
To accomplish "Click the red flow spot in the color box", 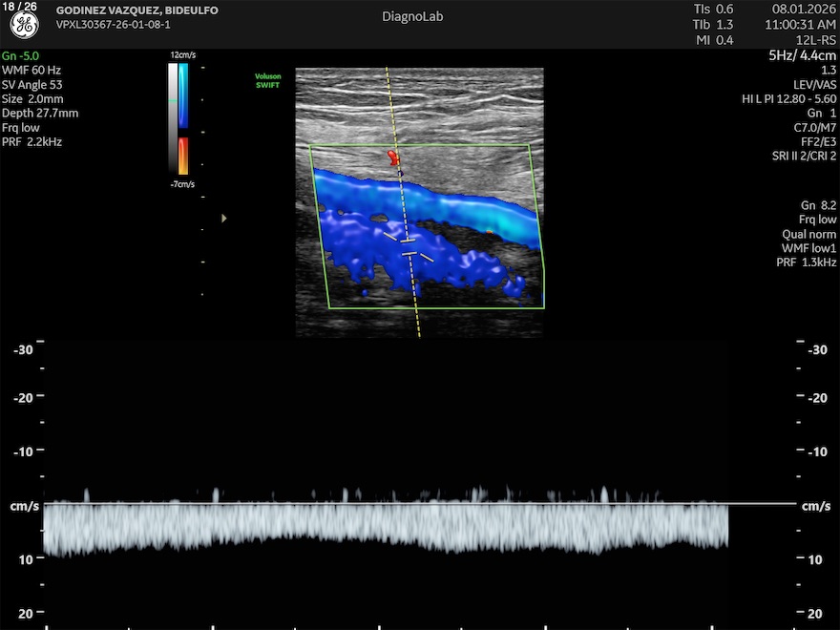I will click(x=392, y=156).
